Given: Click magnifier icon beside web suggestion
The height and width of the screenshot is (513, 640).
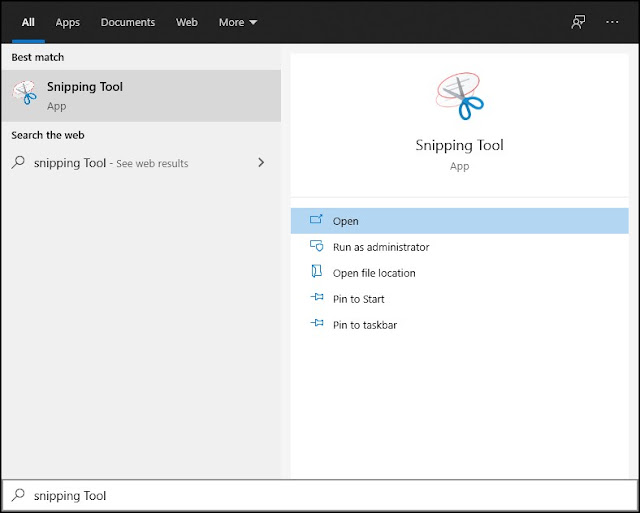Looking at the screenshot, I should tap(18, 162).
